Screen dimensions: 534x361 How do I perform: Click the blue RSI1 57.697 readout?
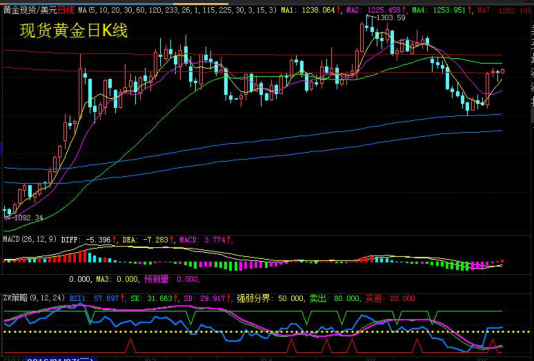pos(94,299)
